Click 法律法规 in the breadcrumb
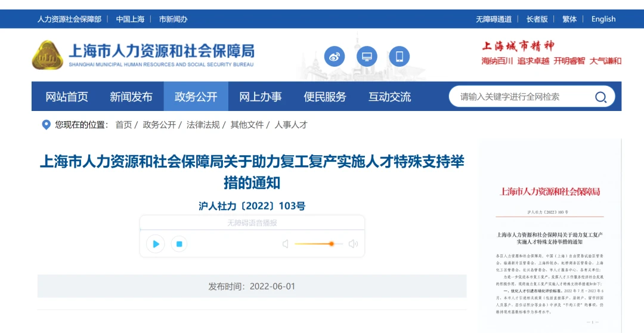Screen dimensions: 644x333 [203, 125]
